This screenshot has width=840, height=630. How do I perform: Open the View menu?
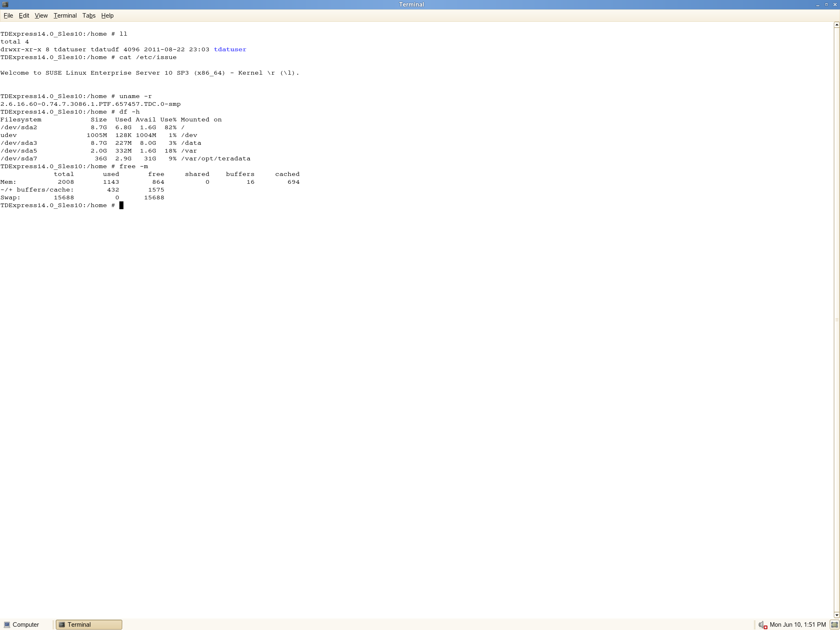click(41, 16)
